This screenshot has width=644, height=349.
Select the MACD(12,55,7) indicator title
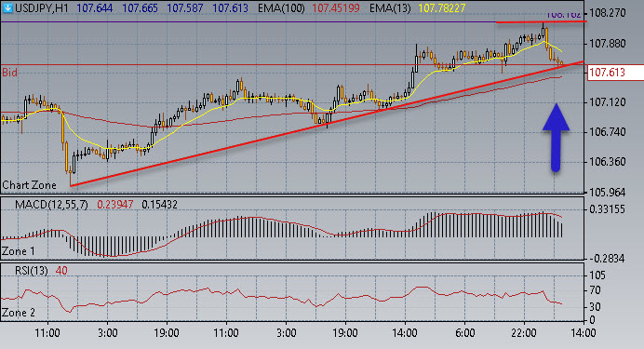point(51,205)
